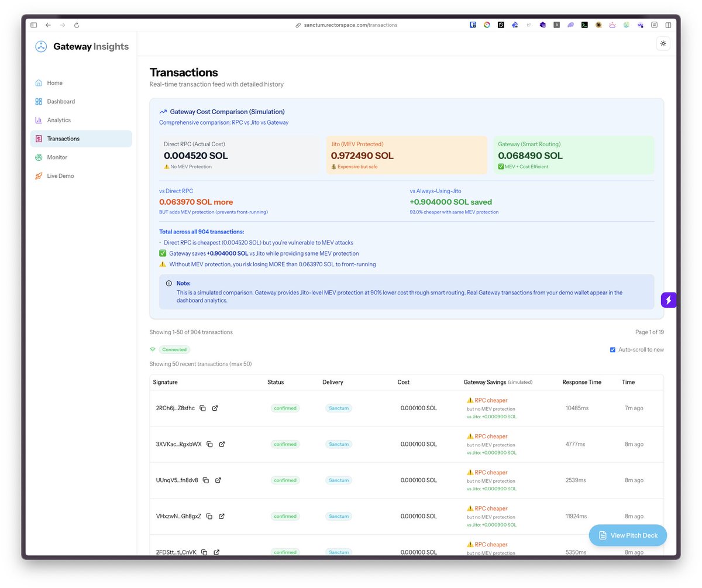This screenshot has height=588, width=702.
Task: Click the colorful circular timer extension icon
Action: tap(487, 25)
